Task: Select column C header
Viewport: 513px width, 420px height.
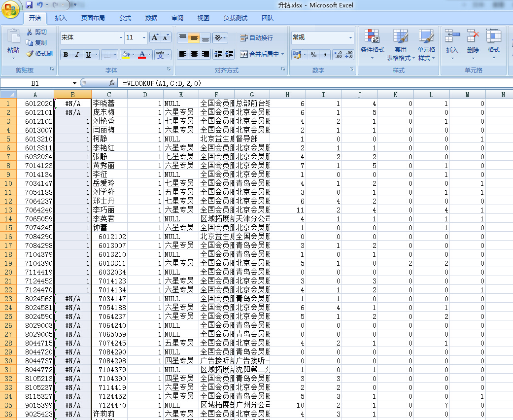Action: pos(109,94)
